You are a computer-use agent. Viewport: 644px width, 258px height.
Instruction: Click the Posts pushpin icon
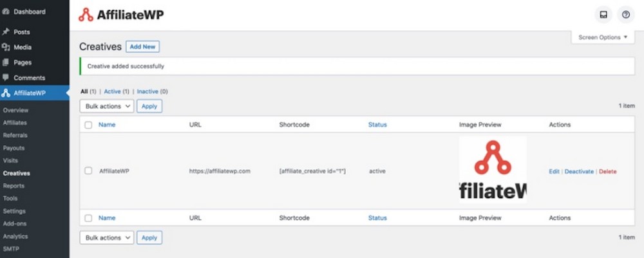6,32
